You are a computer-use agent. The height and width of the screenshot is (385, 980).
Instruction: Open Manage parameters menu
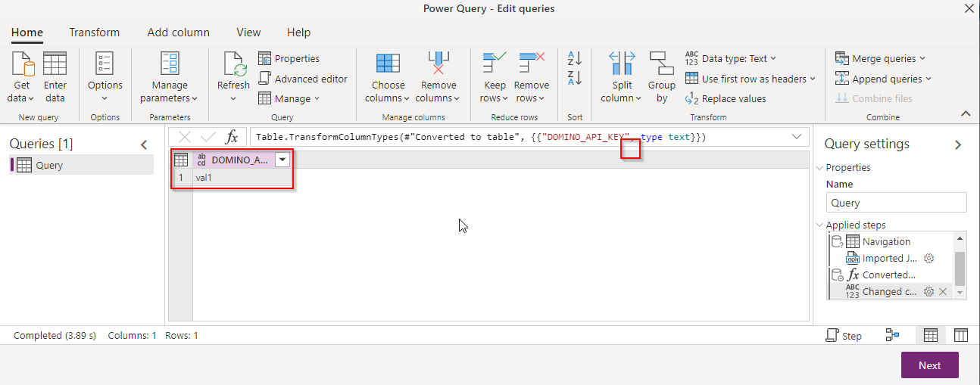click(x=169, y=79)
